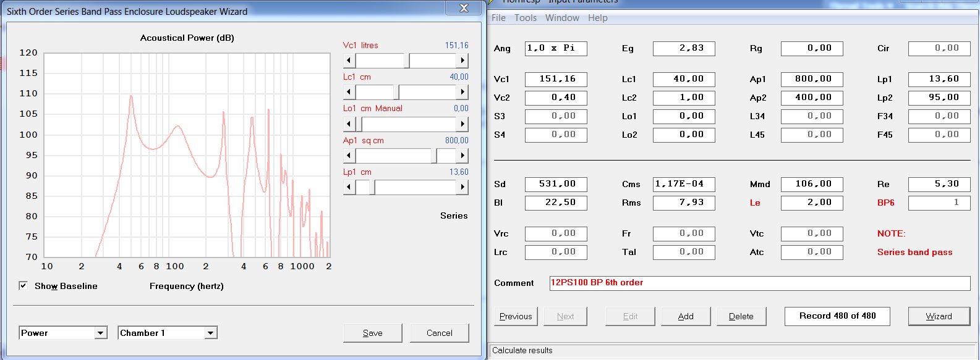Viewport: 980px width, 360px height.
Task: Click the Record 480 of 480 box
Action: pyautogui.click(x=837, y=316)
